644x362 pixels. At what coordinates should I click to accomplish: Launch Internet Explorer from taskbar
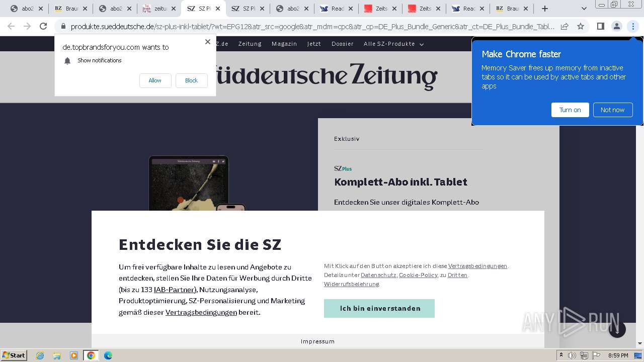[40, 355]
